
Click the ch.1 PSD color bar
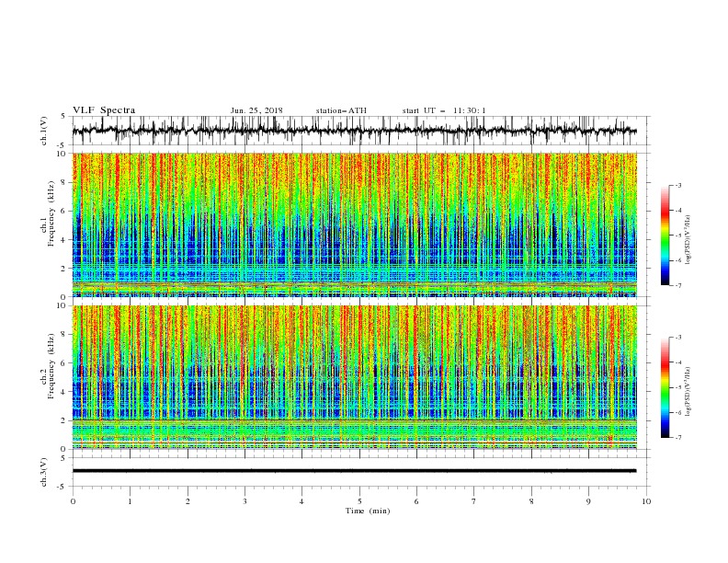(665, 236)
